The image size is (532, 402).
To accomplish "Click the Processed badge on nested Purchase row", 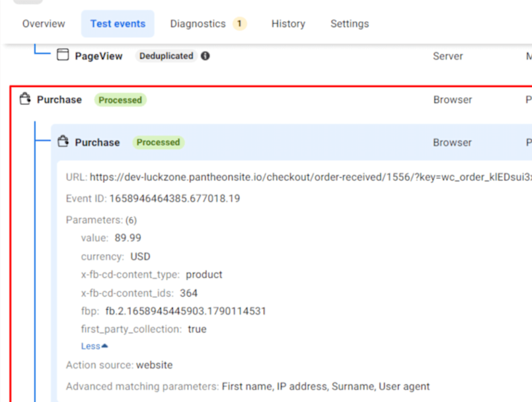I will pyautogui.click(x=158, y=143).
